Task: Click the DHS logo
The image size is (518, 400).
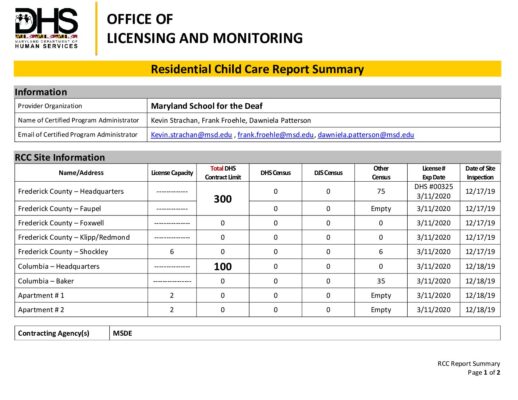Action: 46,28
